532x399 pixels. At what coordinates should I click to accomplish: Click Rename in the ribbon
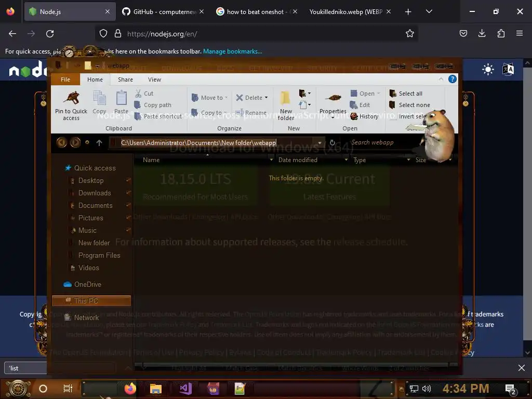[x=251, y=113]
